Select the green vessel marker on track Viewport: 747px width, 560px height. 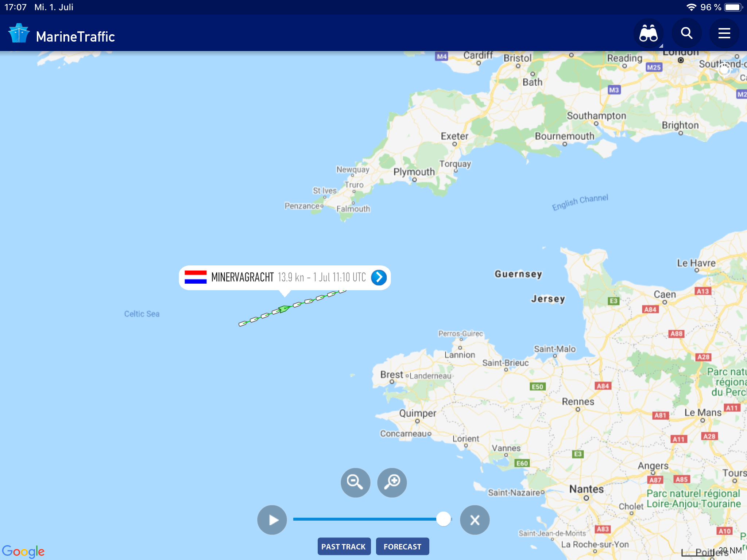(x=285, y=309)
